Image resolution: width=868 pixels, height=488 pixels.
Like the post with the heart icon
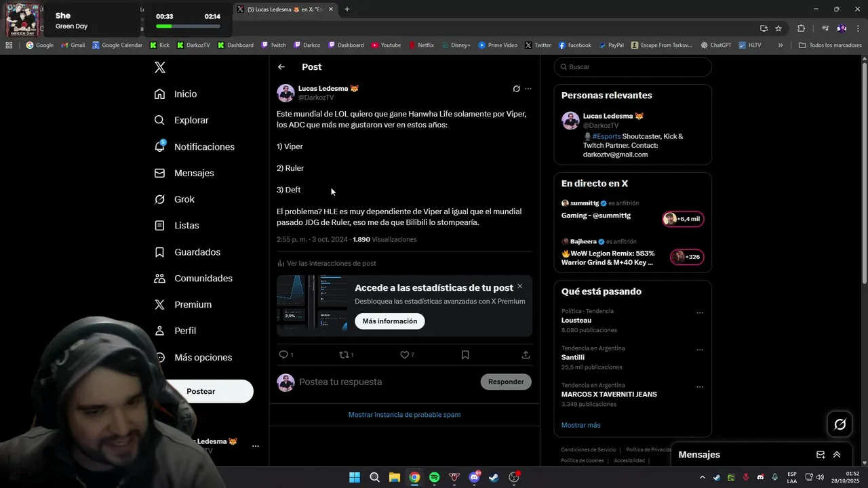404,354
